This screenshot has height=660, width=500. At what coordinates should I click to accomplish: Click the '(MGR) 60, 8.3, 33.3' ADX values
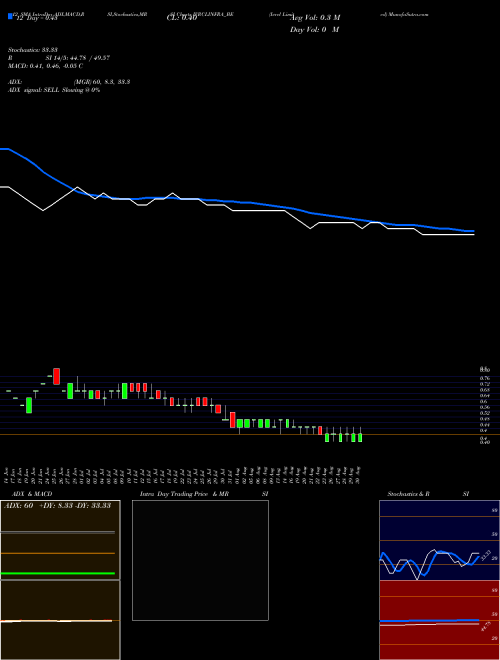(x=102, y=82)
